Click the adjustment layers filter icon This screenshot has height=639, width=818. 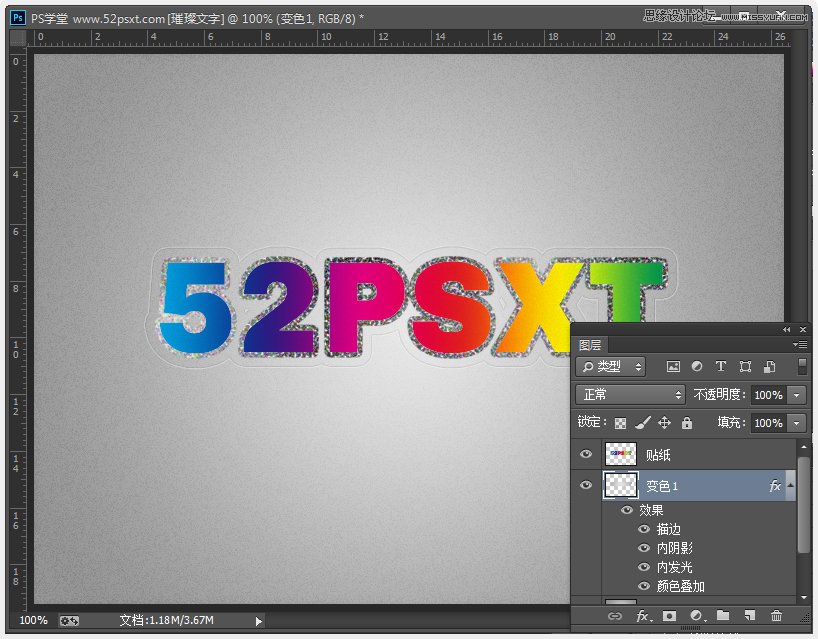point(696,367)
